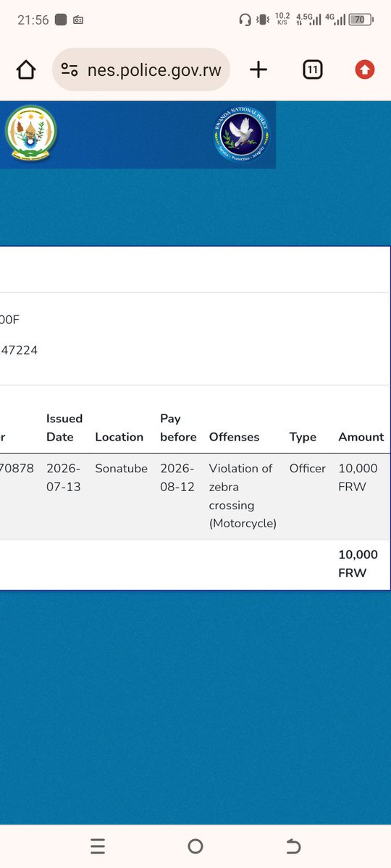The width and height of the screenshot is (391, 868).
Task: Click the Pay before column header
Action: tap(178, 427)
